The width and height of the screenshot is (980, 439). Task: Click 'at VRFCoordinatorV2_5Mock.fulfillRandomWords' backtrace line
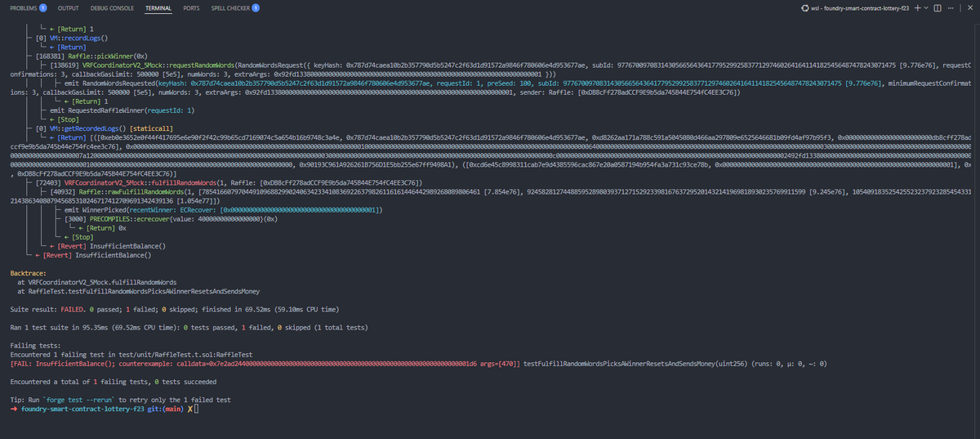[97, 281]
